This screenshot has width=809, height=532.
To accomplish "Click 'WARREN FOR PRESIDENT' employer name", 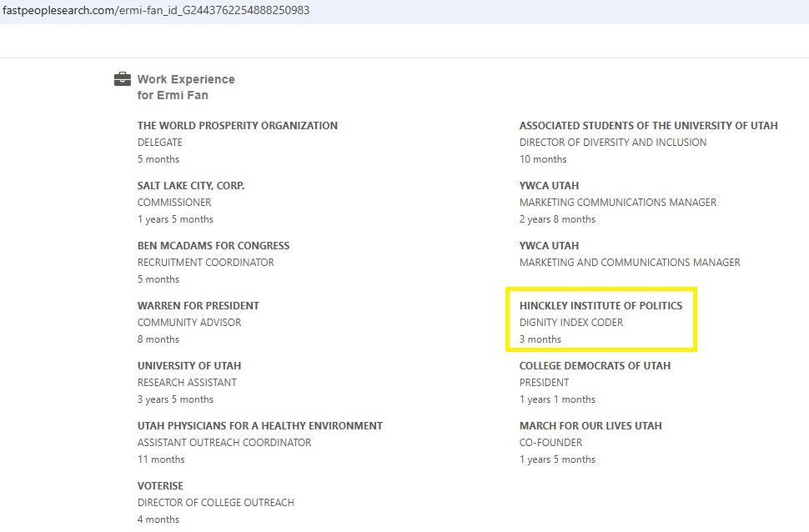I will point(198,305).
